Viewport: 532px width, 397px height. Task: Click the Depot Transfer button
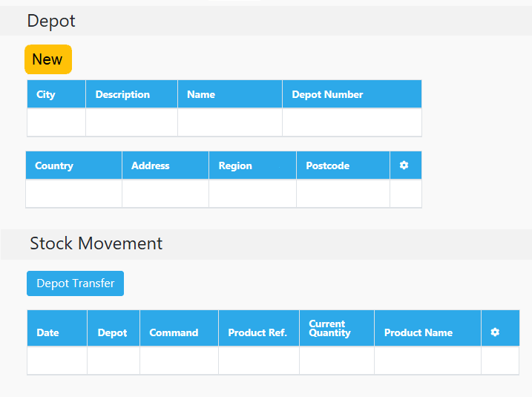76,283
